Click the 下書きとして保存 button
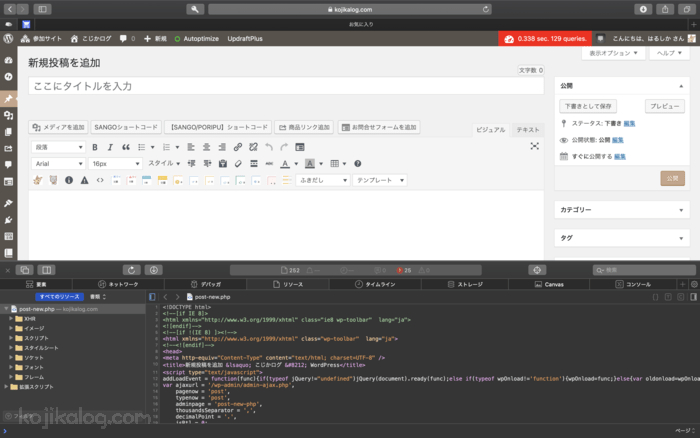Screen dimensions: 700x438 pyautogui.click(x=588, y=106)
